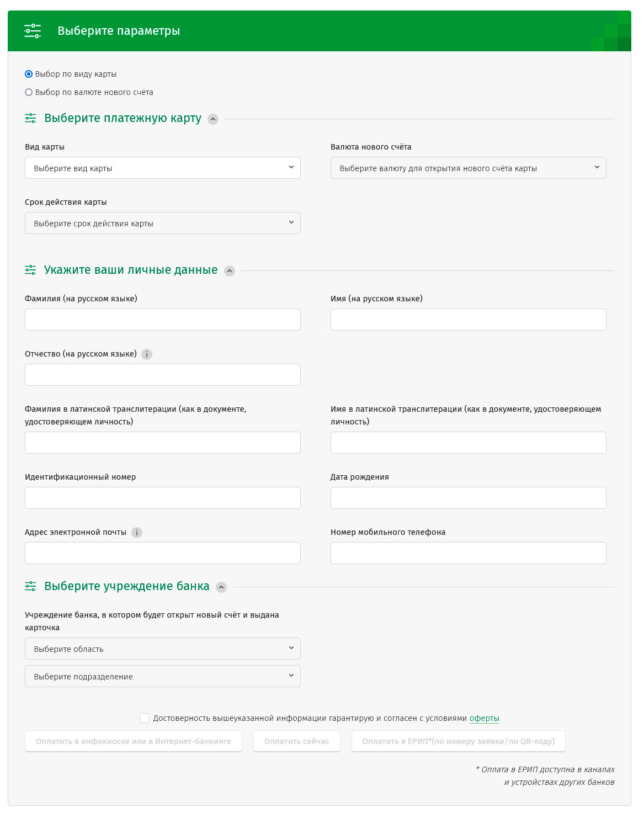Open the currency dropdown for new account
Image resolution: width=644 pixels, height=818 pixels.
pos(468,167)
